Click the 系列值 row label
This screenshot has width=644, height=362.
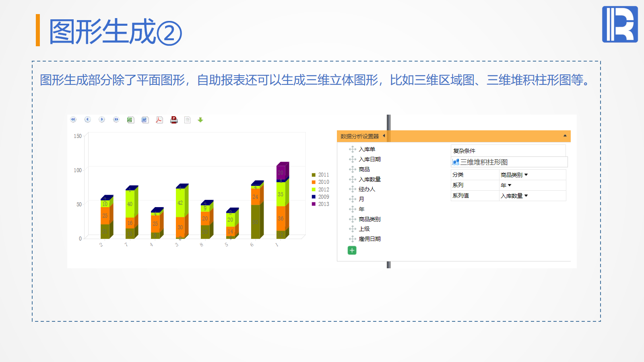(x=461, y=196)
